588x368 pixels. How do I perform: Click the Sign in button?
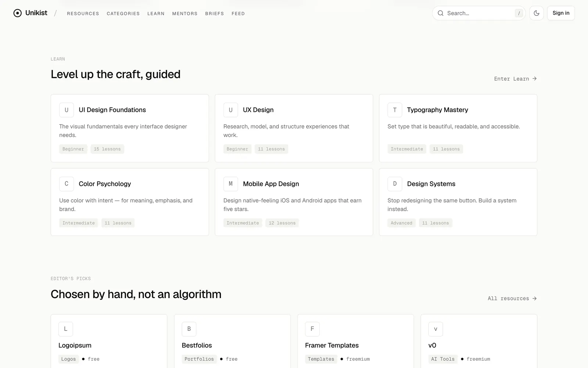[561, 13]
